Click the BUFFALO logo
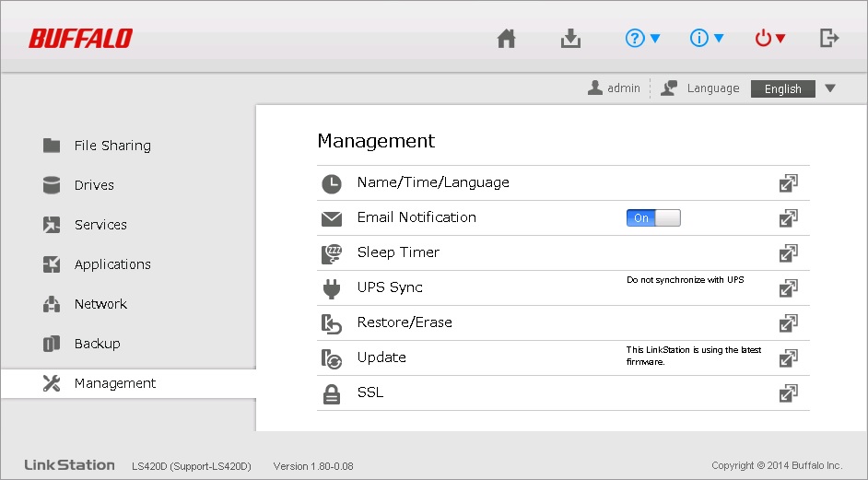 click(81, 39)
